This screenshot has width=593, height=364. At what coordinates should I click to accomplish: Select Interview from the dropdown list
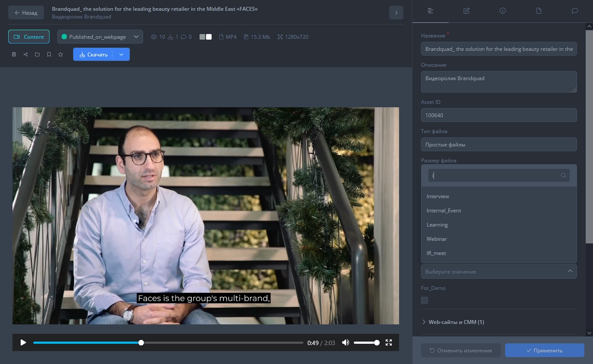click(x=438, y=196)
